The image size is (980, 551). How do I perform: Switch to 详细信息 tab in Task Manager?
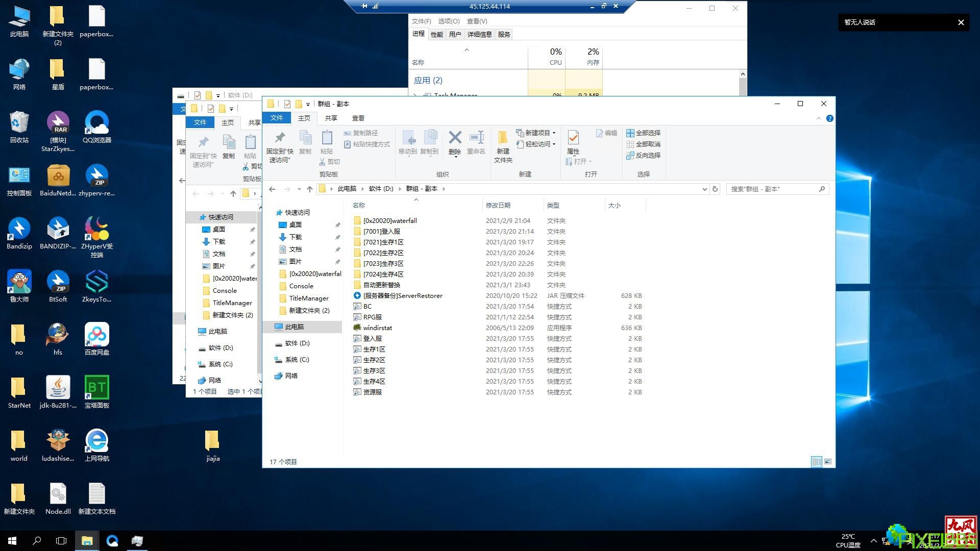(479, 35)
